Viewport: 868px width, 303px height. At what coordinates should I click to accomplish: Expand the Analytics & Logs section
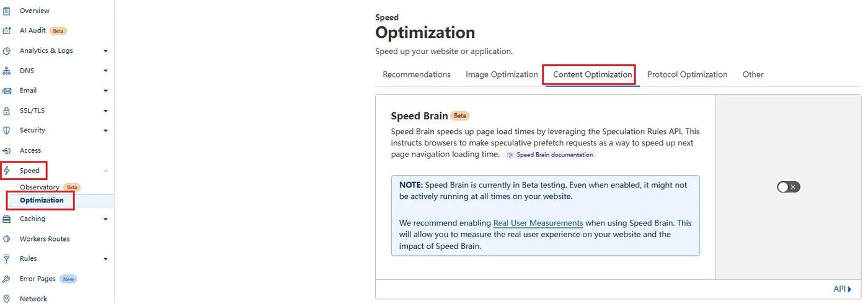pos(105,51)
